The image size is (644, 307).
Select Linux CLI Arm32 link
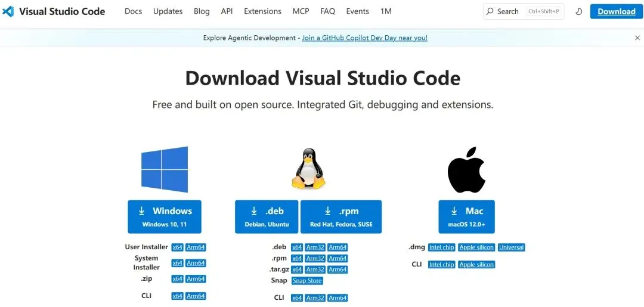(315, 297)
